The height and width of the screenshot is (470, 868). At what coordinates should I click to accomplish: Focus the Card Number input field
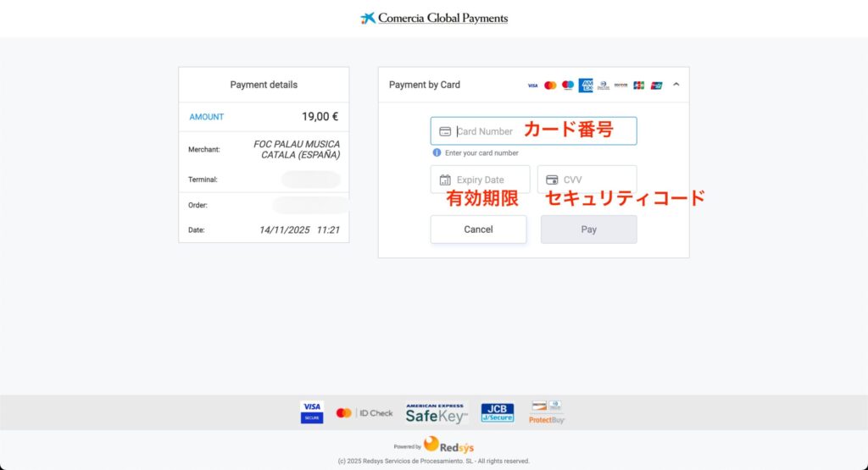tap(533, 131)
